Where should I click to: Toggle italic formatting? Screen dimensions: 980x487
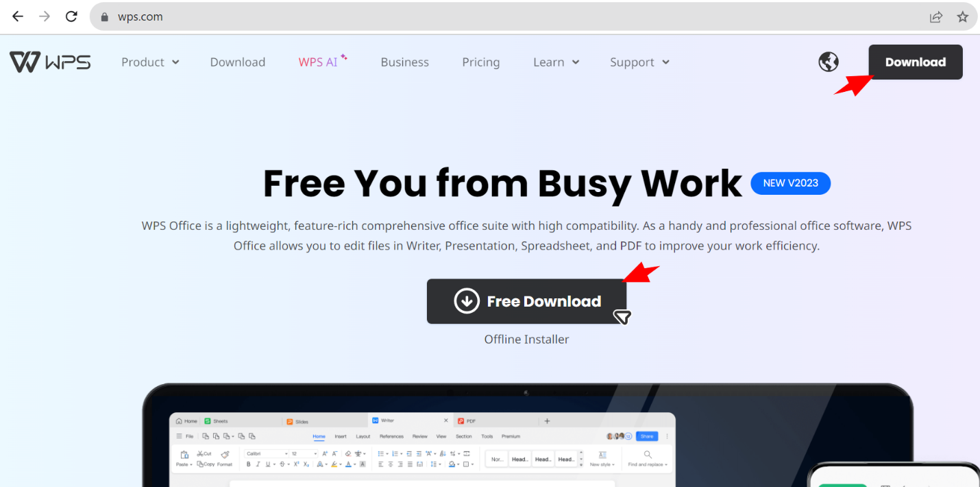point(257,463)
